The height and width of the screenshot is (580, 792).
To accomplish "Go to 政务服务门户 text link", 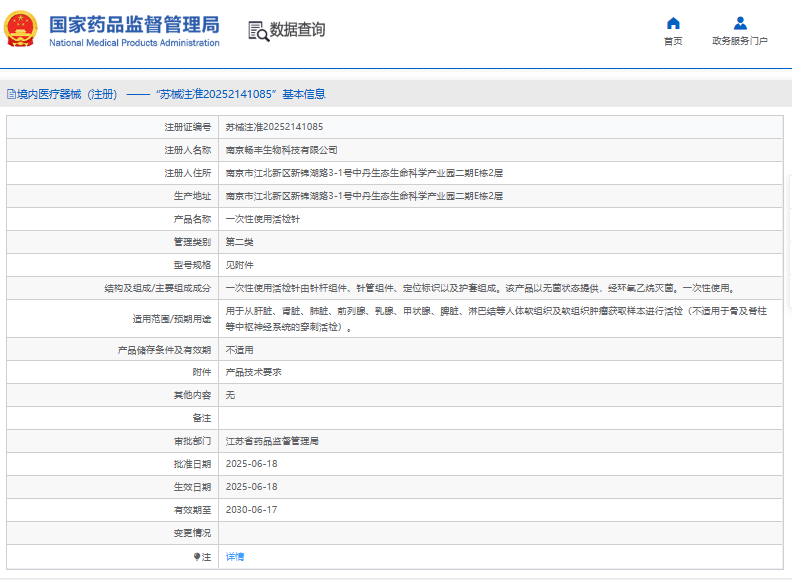I will (x=740, y=41).
